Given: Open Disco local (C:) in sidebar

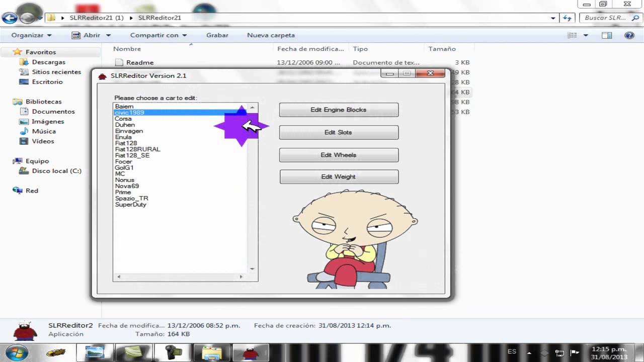Looking at the screenshot, I should (56, 171).
